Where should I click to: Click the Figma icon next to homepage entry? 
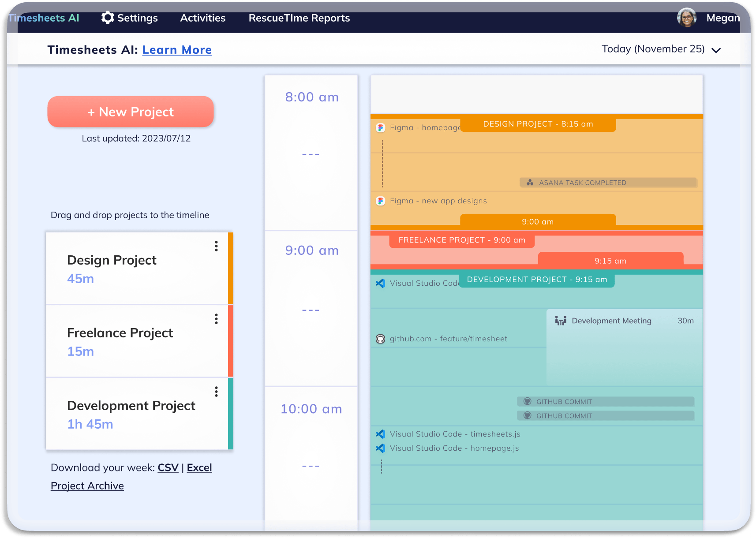380,127
